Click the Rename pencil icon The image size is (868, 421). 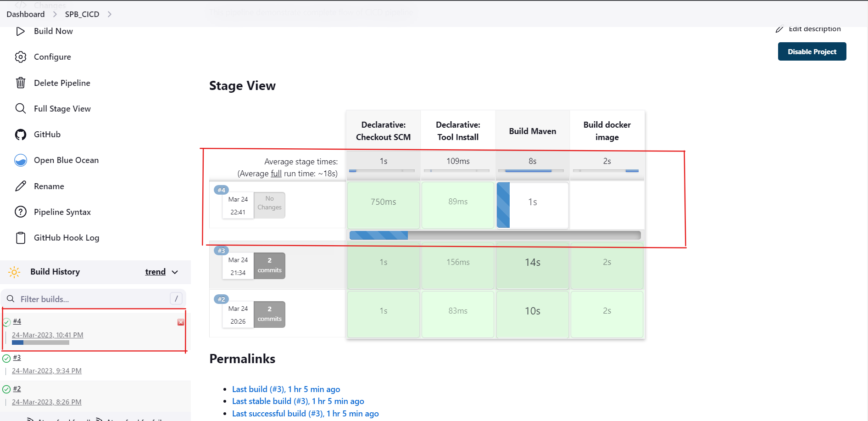tap(21, 186)
